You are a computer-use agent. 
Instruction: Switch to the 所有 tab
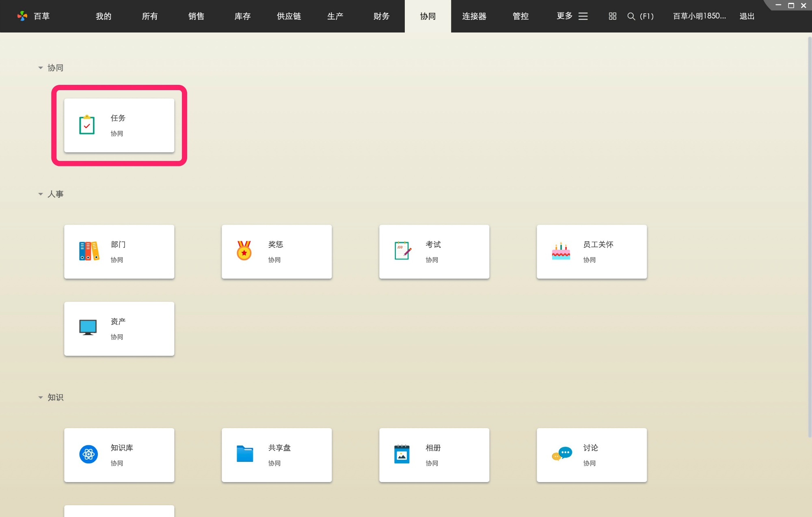tap(150, 16)
